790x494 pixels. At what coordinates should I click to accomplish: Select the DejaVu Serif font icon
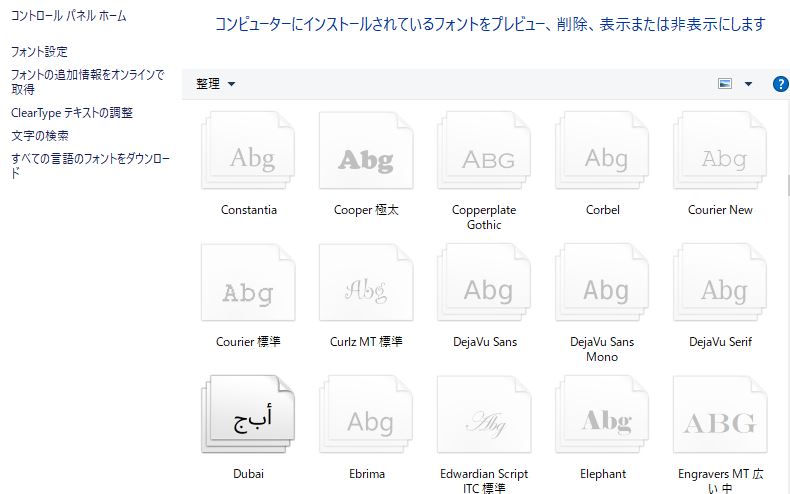pyautogui.click(x=720, y=283)
